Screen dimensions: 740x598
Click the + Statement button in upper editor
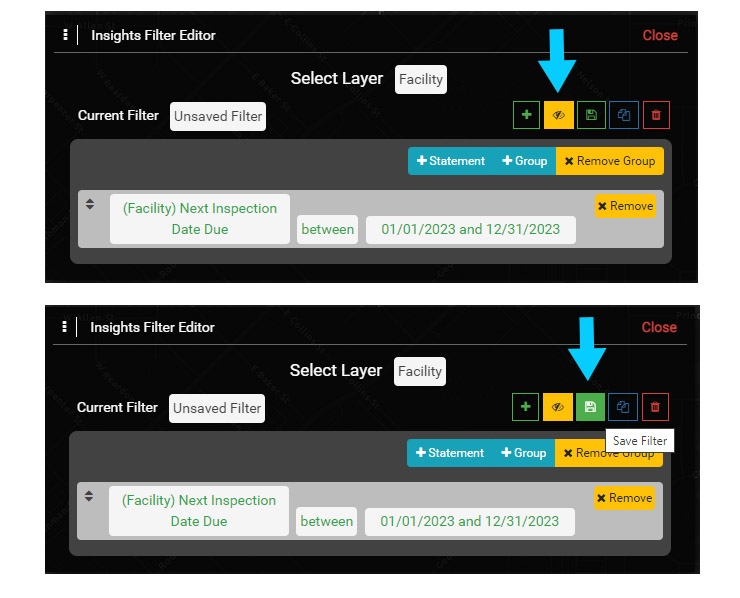pos(450,161)
